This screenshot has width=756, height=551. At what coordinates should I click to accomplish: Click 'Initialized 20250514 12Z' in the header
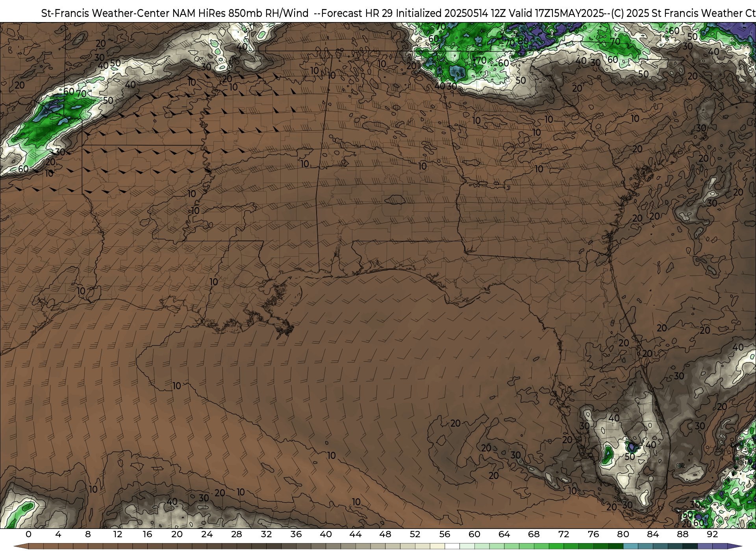point(450,13)
